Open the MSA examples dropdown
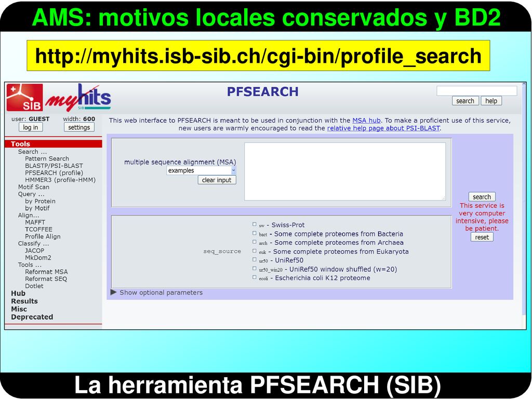The width and height of the screenshot is (532, 399). pyautogui.click(x=201, y=170)
